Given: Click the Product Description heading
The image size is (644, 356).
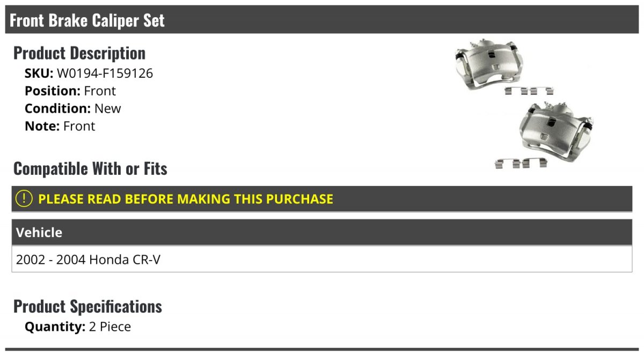Looking at the screenshot, I should [x=79, y=53].
